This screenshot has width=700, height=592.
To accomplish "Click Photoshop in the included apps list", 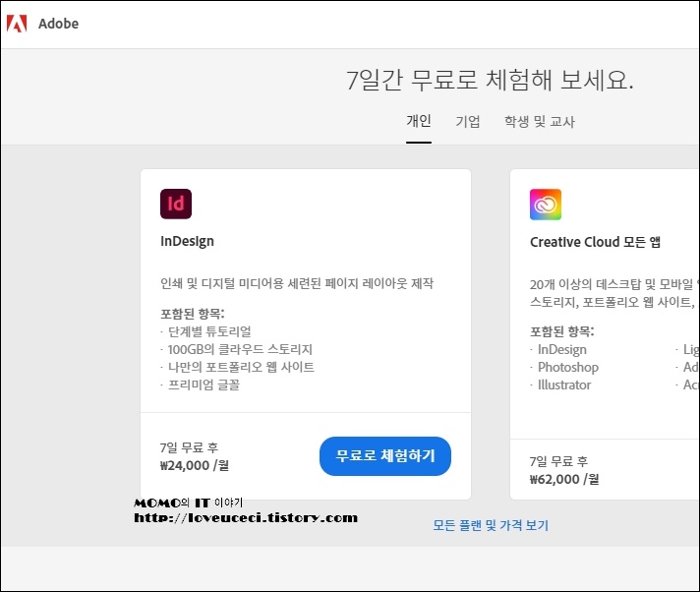I will coord(568,367).
